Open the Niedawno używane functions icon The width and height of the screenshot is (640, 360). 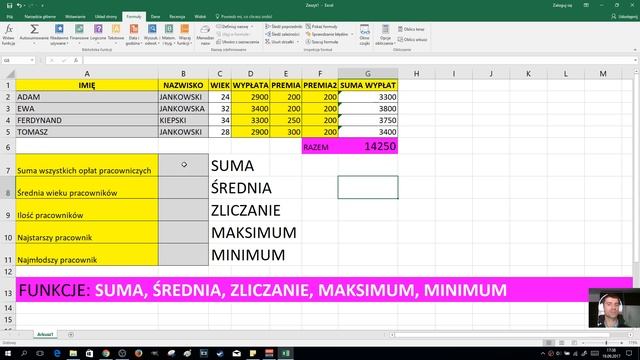[x=59, y=29]
